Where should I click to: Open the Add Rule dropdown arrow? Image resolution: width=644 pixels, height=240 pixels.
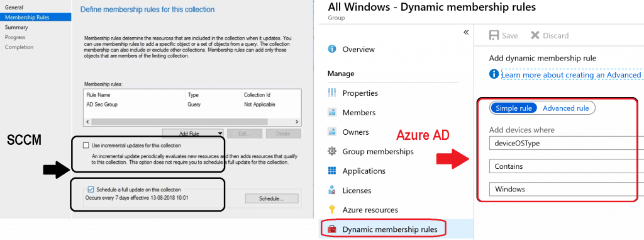(x=220, y=134)
